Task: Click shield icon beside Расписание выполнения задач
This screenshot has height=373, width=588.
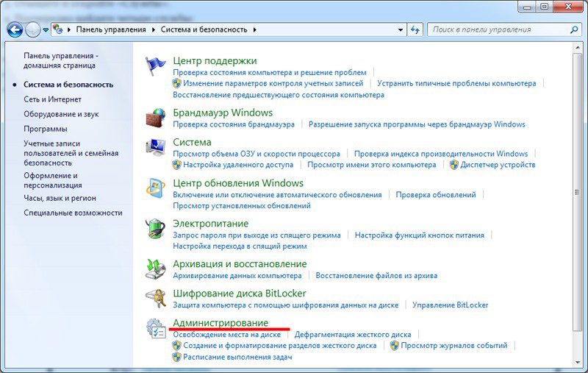Action: [x=176, y=357]
